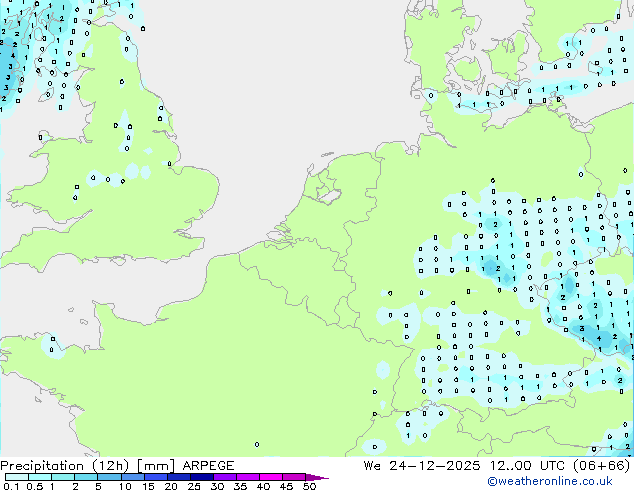Viewport: 634px width, 490px height.
Task: Pick the 40–45 mm bright magenta swatch
Action: coord(271,477)
